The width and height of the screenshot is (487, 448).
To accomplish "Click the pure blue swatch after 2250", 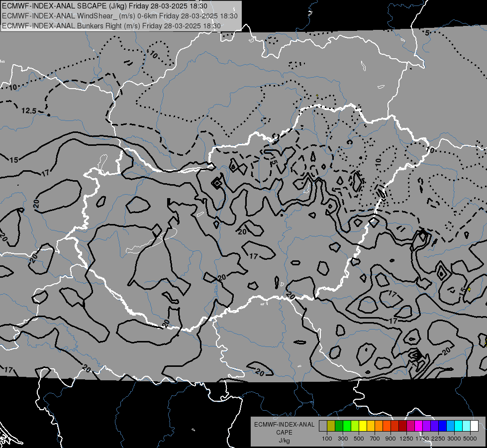I will point(443,426).
